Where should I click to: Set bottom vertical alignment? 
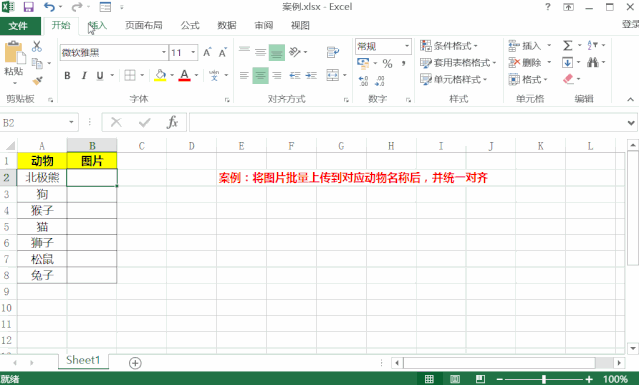[277, 53]
